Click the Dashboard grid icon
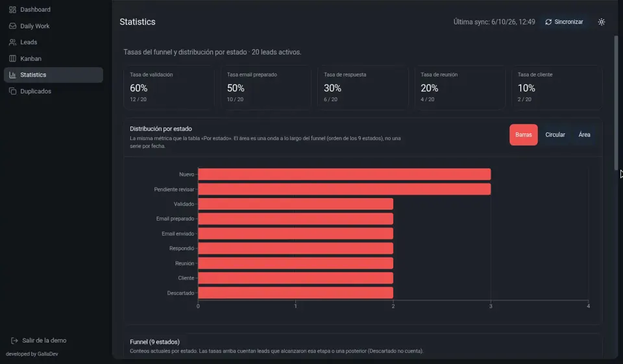The height and width of the screenshot is (364, 623). 13,10
